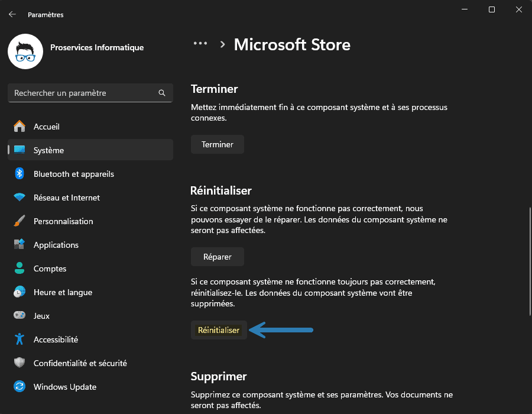The width and height of the screenshot is (532, 414).
Task: Click Réparer to repair Microsoft Store
Action: pyautogui.click(x=217, y=256)
